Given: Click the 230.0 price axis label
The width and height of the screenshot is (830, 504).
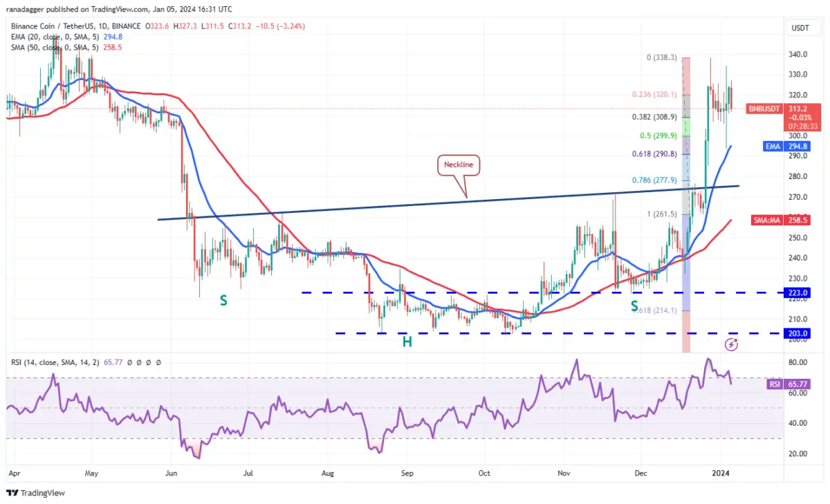Looking at the screenshot, I should (x=800, y=279).
